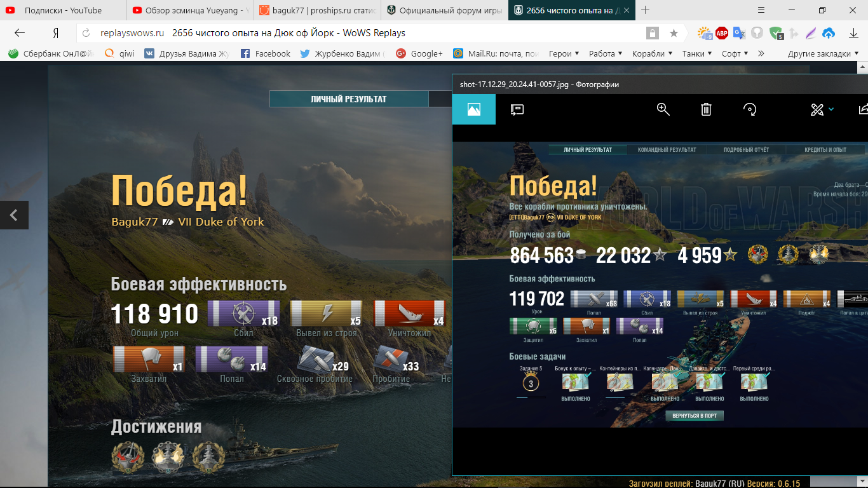868x488 pixels.
Task: Expand the Танки bookmarks folder
Action: (x=696, y=54)
